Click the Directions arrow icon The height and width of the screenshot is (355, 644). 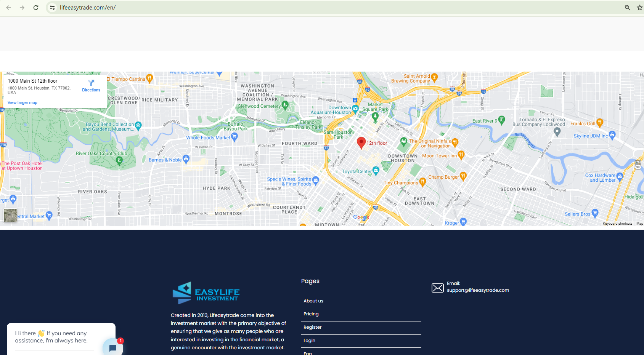91,83
